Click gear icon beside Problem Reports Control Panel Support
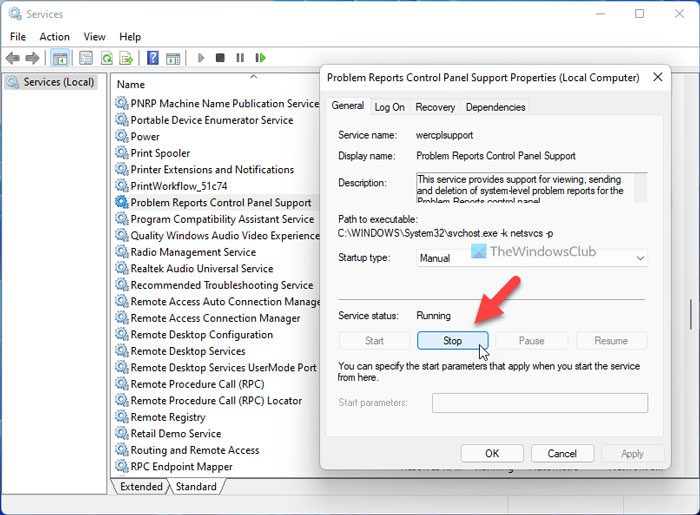The height and width of the screenshot is (515, 700). click(x=122, y=203)
